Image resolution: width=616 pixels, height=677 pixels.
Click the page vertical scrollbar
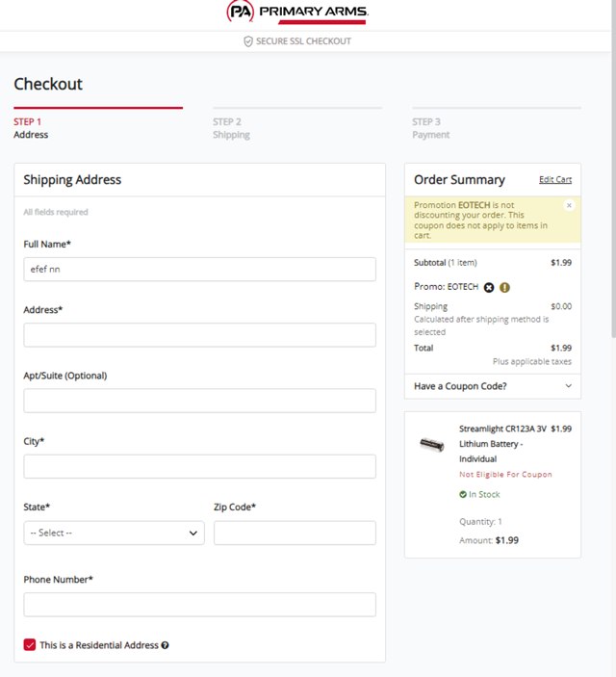pos(612,193)
